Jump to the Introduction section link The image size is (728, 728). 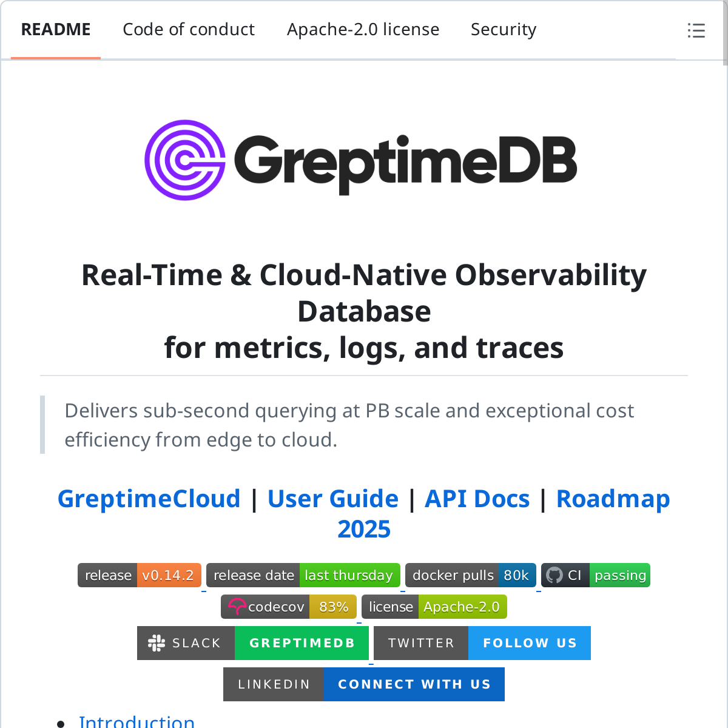point(136,721)
